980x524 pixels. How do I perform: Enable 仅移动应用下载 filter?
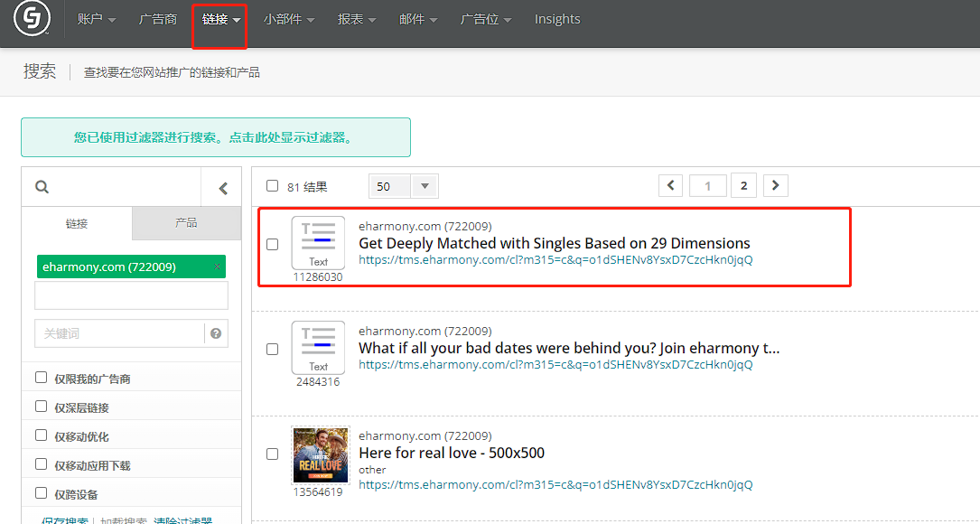[x=42, y=464]
